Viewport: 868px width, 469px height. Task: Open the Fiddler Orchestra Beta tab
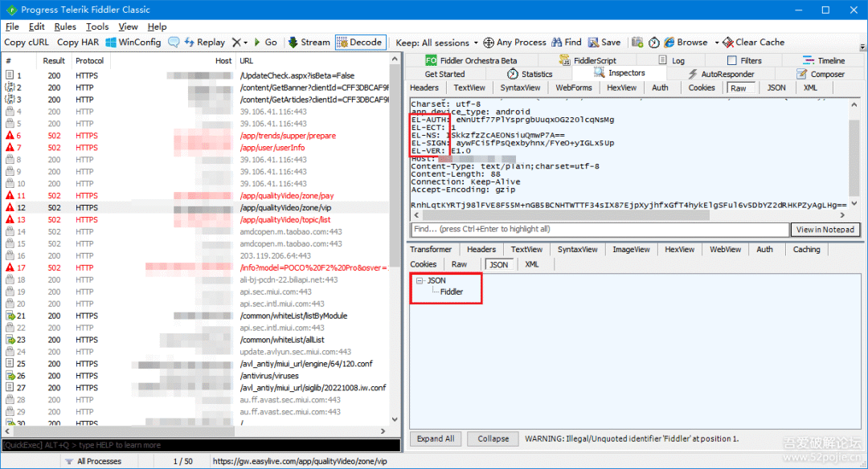(x=471, y=60)
